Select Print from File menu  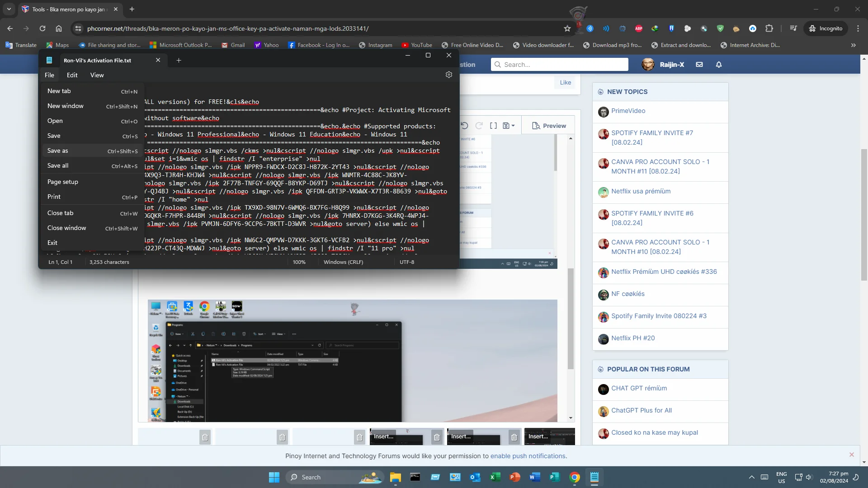point(93,197)
